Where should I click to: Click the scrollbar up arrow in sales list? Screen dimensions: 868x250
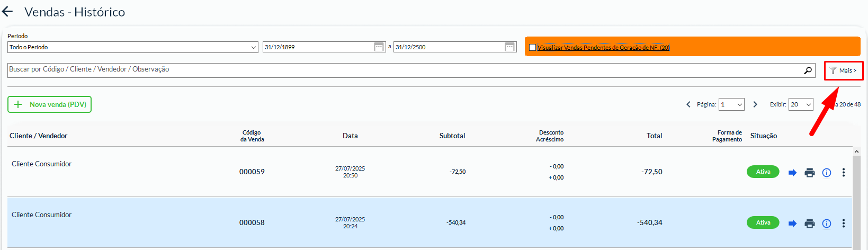coord(856,151)
